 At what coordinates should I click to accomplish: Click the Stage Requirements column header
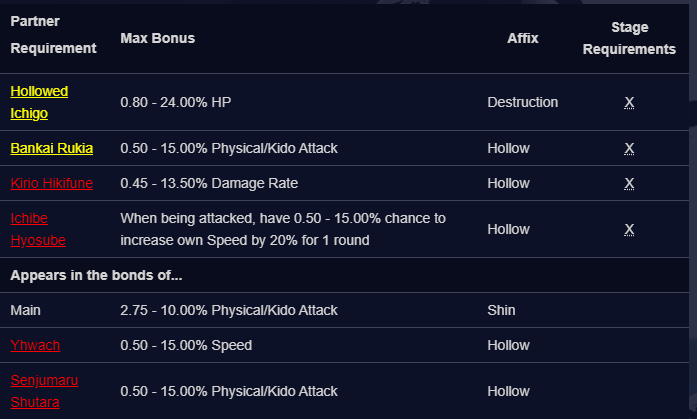coord(629,38)
